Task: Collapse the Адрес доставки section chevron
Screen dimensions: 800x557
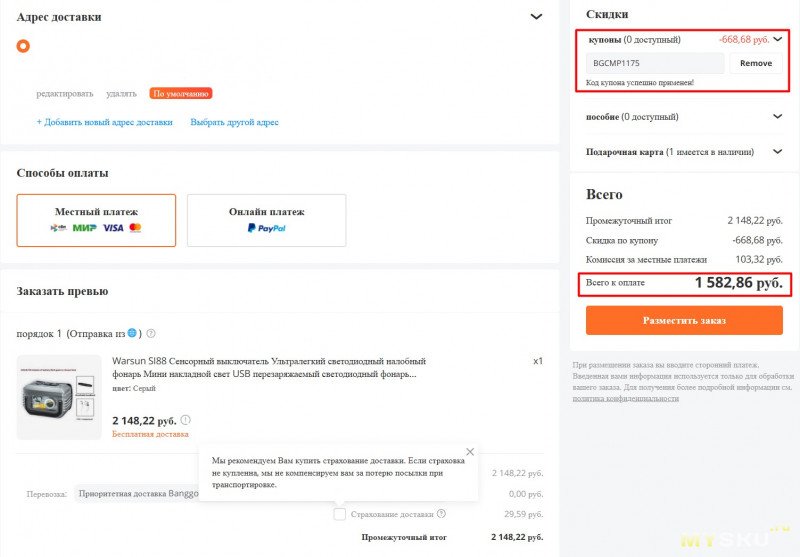Action: [536, 17]
